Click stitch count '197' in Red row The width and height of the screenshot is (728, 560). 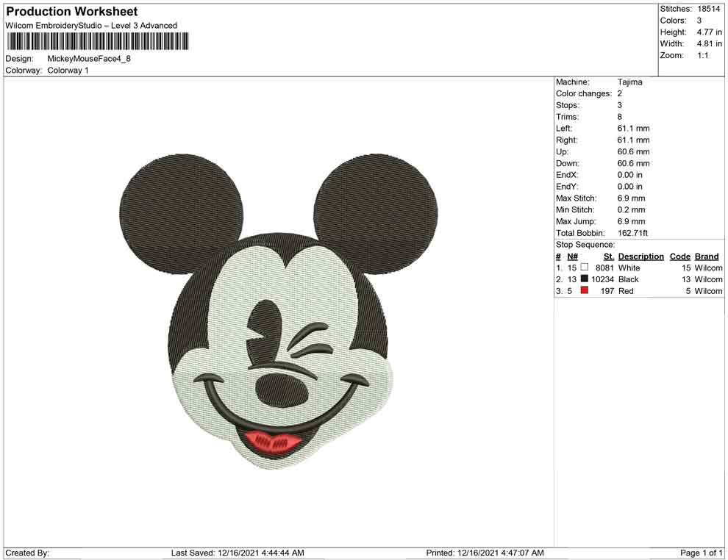(x=607, y=291)
